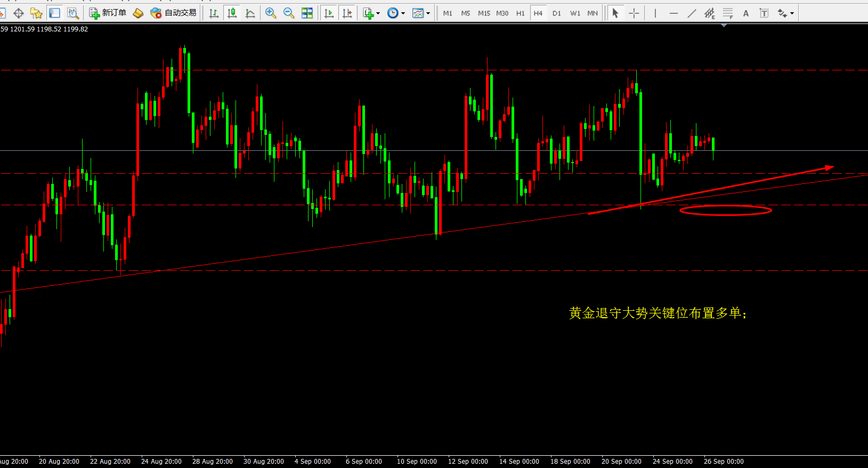Click the yellow text 黄金退守大势关键位布置多单
This screenshot has height=468, width=868.
tap(658, 313)
